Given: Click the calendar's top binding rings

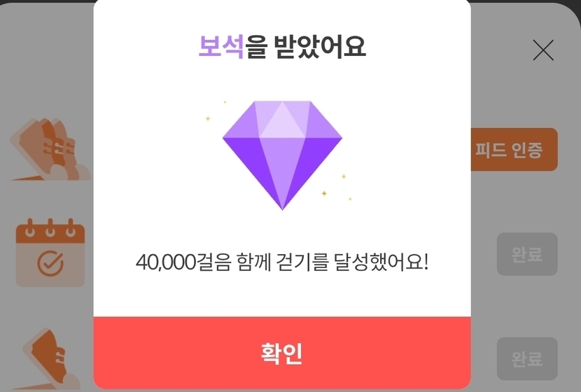Looking at the screenshot, I should tap(50, 228).
